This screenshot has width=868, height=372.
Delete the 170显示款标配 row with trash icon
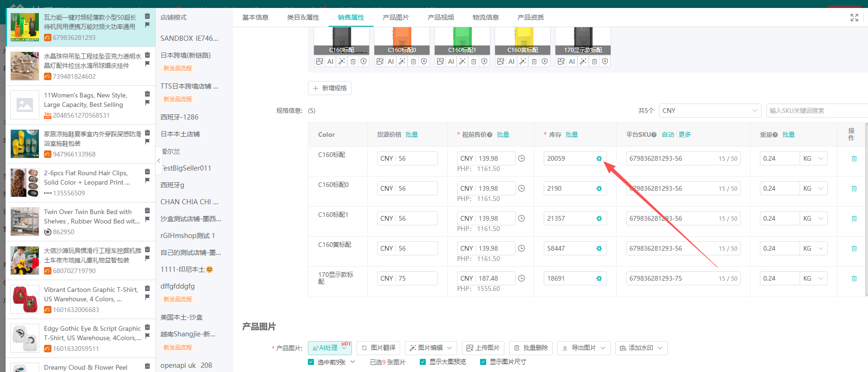tap(854, 278)
